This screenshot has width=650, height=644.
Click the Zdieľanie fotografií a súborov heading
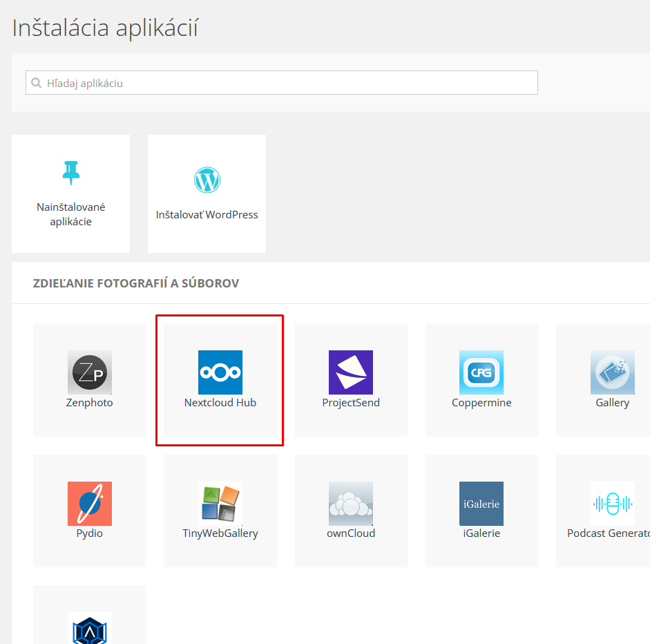136,283
